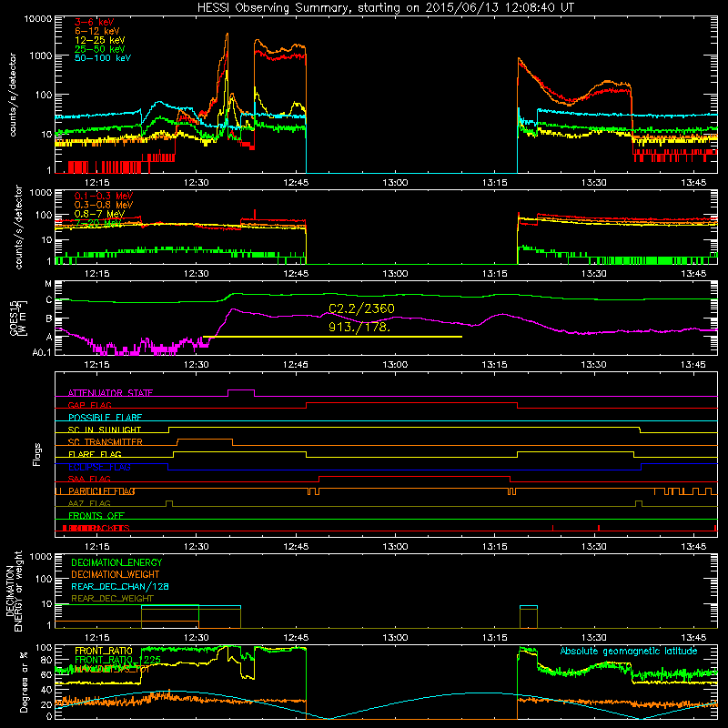The width and height of the screenshot is (728, 728).
Task: Click the ATTENUATOR_STATE flag label
Action: pos(110,393)
